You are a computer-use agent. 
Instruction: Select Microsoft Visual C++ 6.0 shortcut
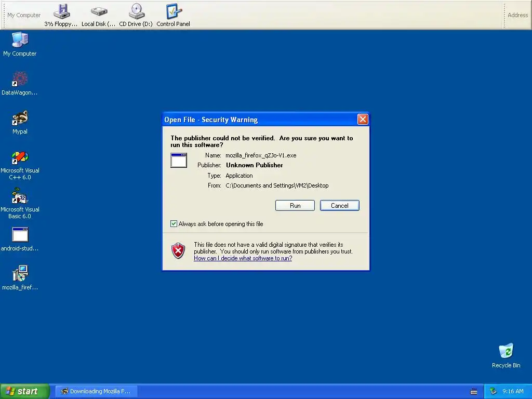(20, 166)
